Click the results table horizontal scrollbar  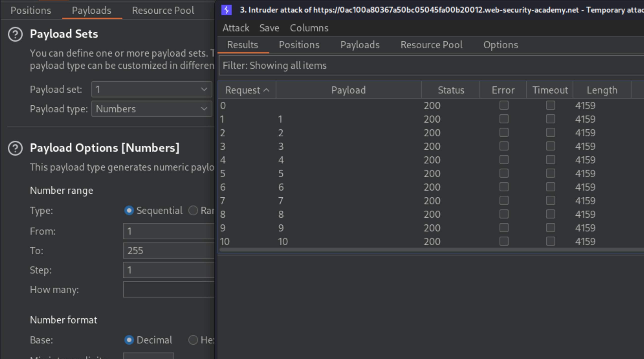point(425,250)
